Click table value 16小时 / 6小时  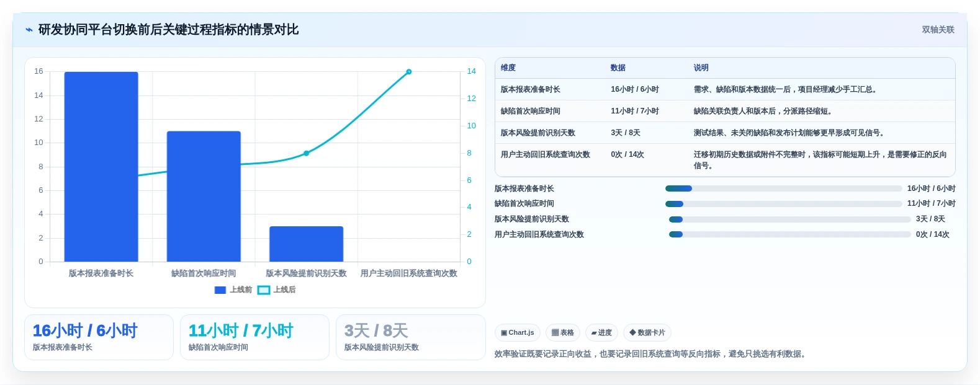point(635,90)
